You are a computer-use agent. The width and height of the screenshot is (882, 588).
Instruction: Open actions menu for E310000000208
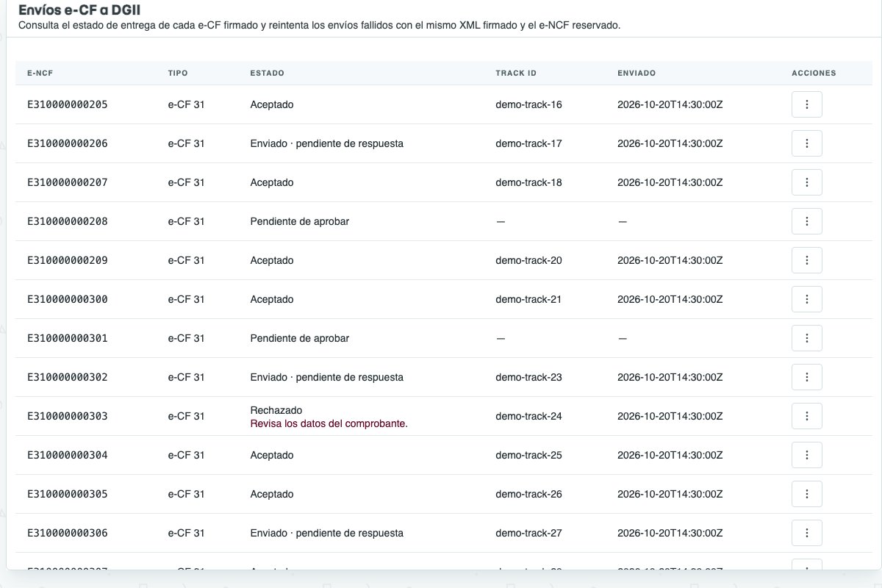[x=806, y=221]
